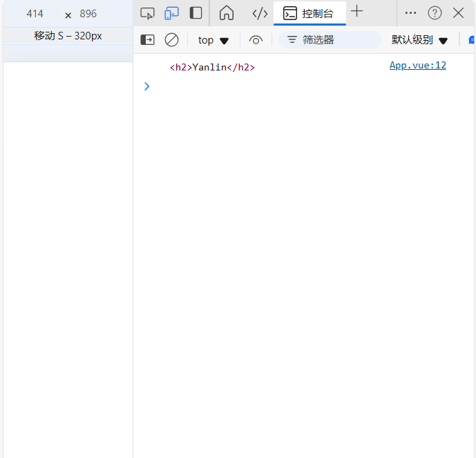Expand the 默认级别 log level dropdown
476x458 pixels.
[x=419, y=40]
